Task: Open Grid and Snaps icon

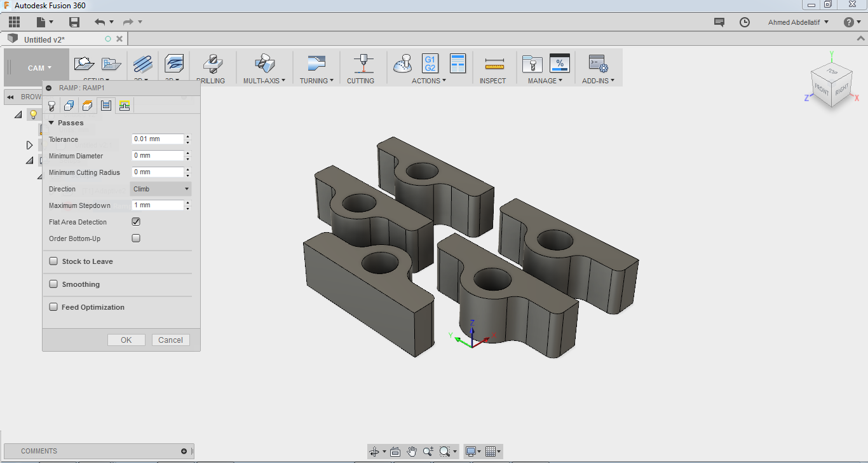Action: (x=490, y=452)
